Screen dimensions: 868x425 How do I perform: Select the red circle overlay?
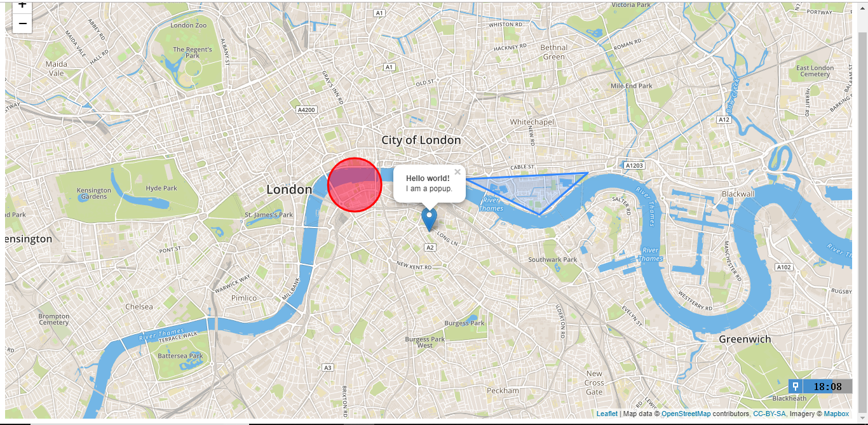point(355,185)
